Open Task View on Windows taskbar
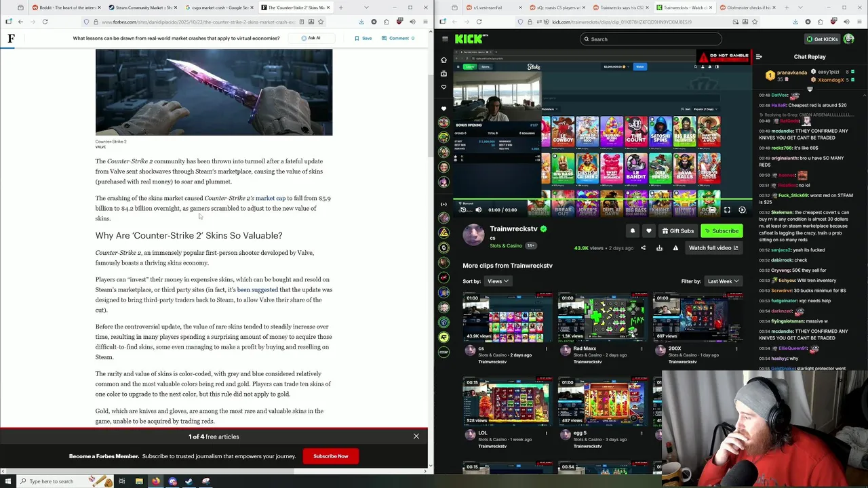This screenshot has height=488, width=868. (122, 481)
